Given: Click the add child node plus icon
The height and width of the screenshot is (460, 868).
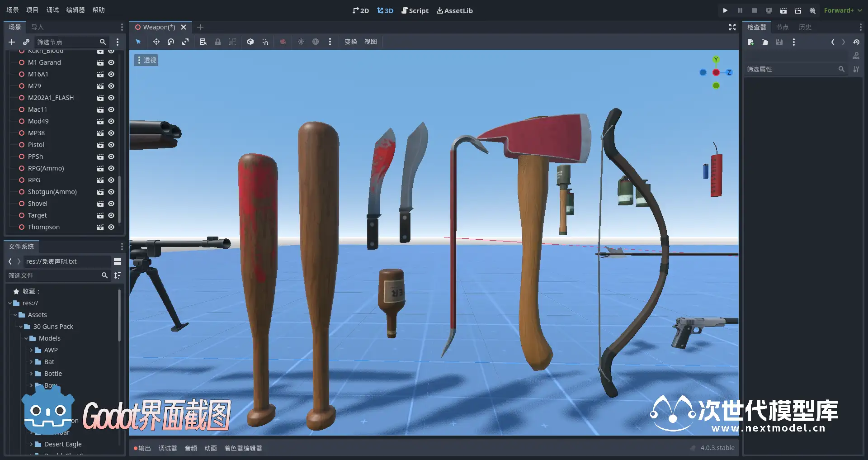Looking at the screenshot, I should (12, 42).
